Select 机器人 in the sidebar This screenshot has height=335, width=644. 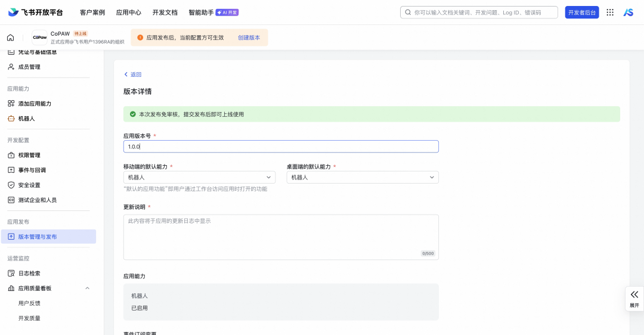[x=26, y=119]
